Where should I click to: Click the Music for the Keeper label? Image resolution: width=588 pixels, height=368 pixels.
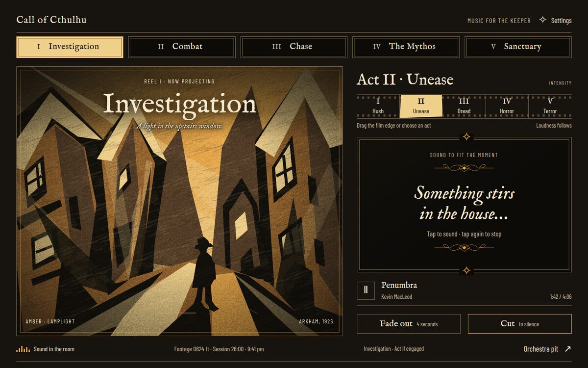click(x=499, y=21)
